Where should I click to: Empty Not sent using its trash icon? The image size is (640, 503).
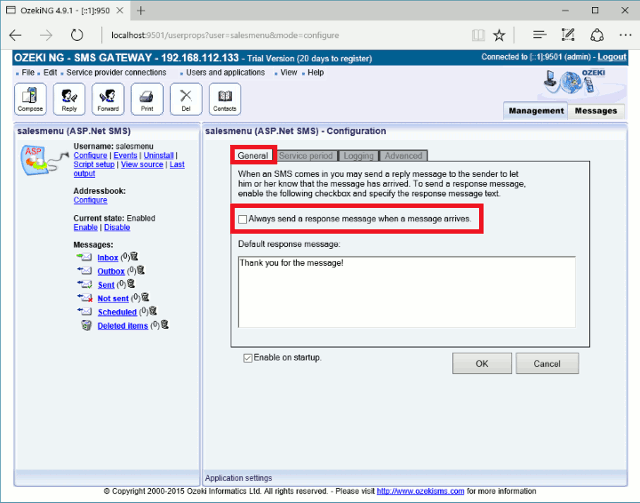click(x=145, y=297)
